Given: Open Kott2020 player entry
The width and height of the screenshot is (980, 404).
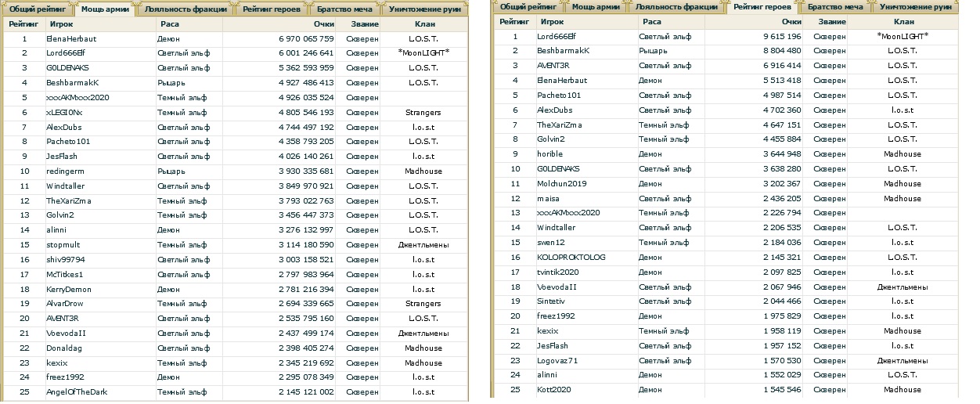Looking at the screenshot, I should point(554,389).
